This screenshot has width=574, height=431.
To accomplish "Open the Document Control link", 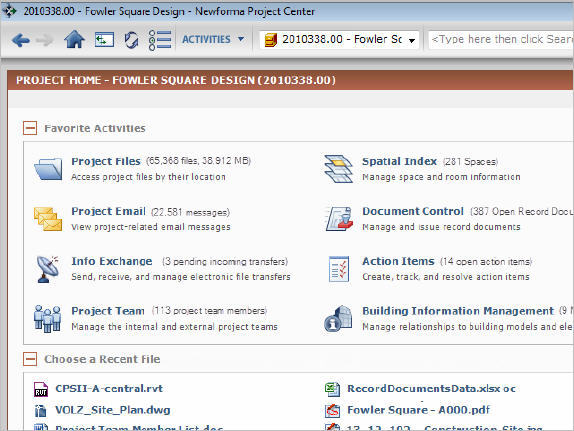I will point(413,211).
